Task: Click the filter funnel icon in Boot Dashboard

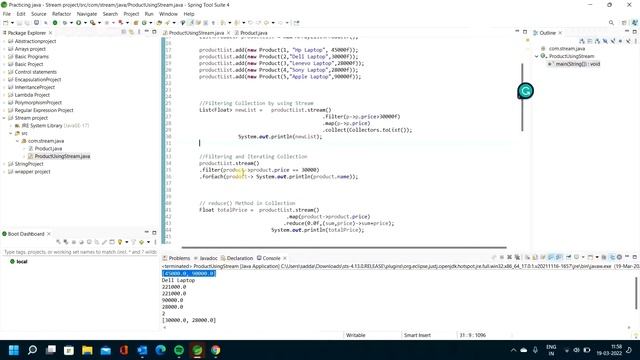Action: click(133, 242)
